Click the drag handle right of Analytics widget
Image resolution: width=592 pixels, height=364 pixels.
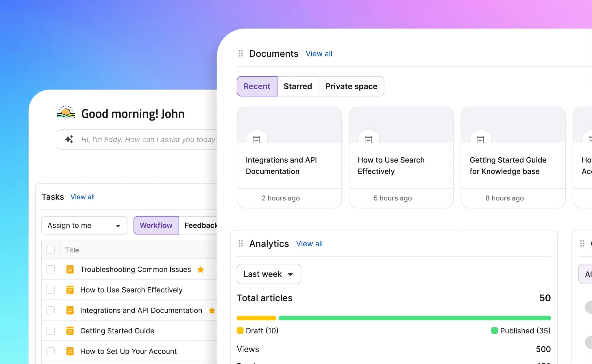coord(582,243)
